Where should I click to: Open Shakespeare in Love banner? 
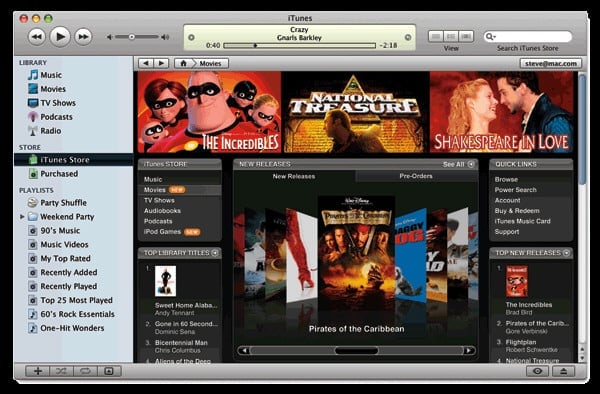(x=501, y=112)
